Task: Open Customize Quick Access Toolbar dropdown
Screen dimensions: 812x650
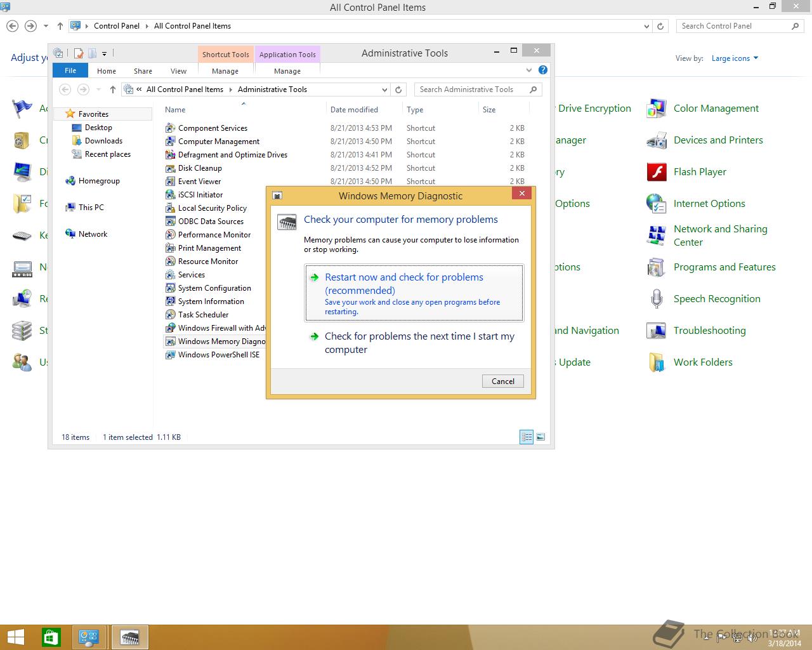Action: click(x=105, y=53)
